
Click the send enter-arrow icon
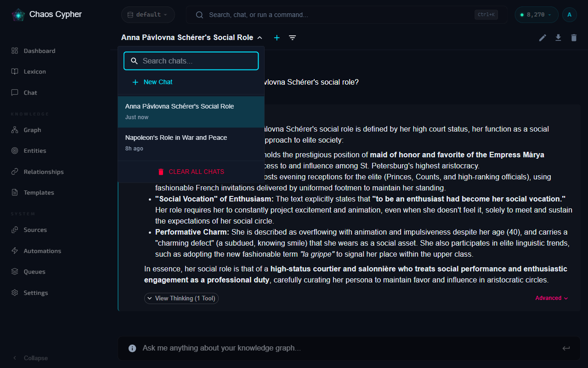pyautogui.click(x=566, y=348)
